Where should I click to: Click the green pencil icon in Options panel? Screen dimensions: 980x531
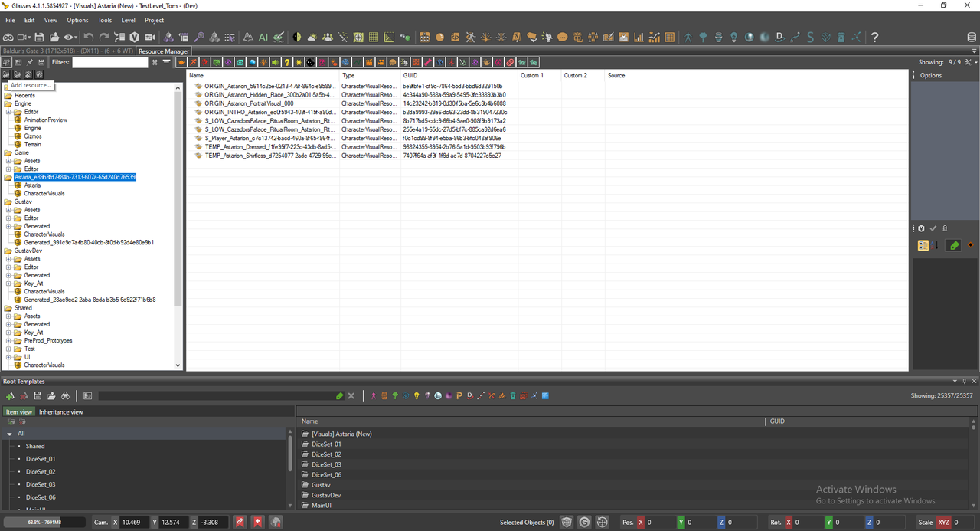pos(953,245)
